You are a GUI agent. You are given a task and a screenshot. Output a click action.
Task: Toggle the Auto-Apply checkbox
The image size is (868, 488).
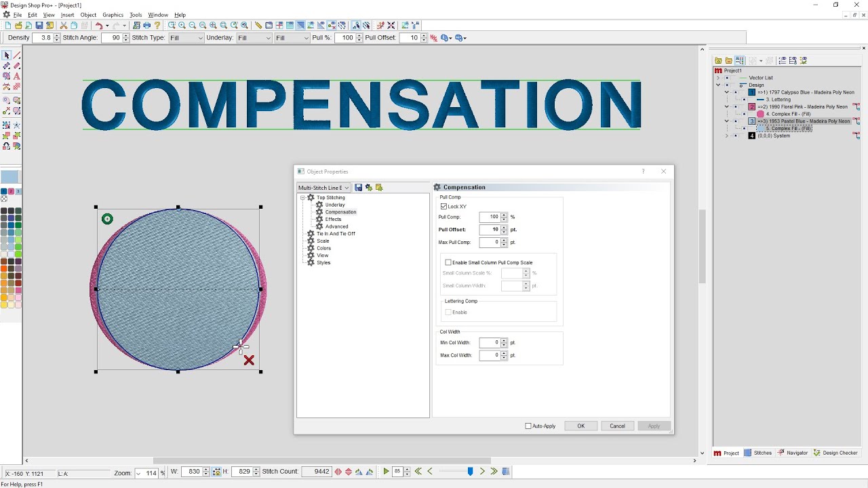pyautogui.click(x=528, y=426)
